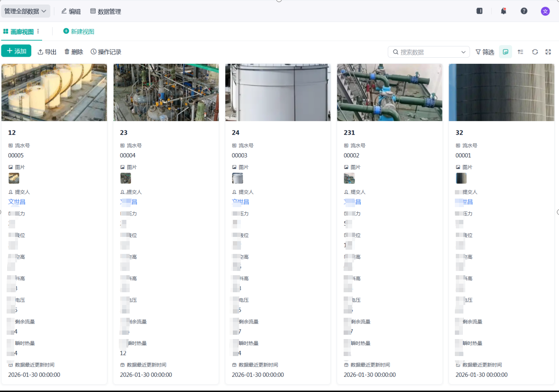Refresh the data list
The image size is (559, 392).
(x=535, y=52)
